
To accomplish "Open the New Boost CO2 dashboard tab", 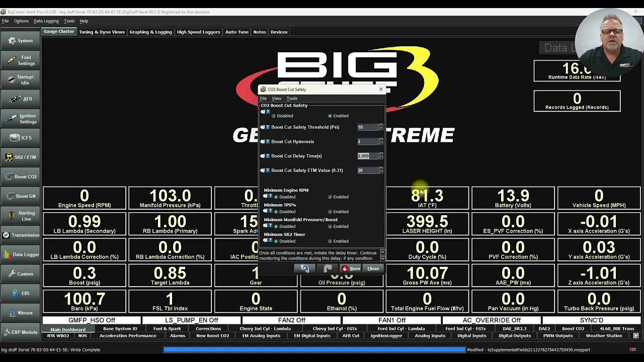I will click(x=212, y=336).
